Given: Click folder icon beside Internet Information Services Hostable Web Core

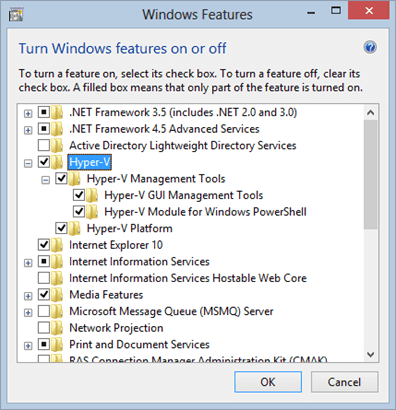Looking at the screenshot, I should [x=57, y=278].
